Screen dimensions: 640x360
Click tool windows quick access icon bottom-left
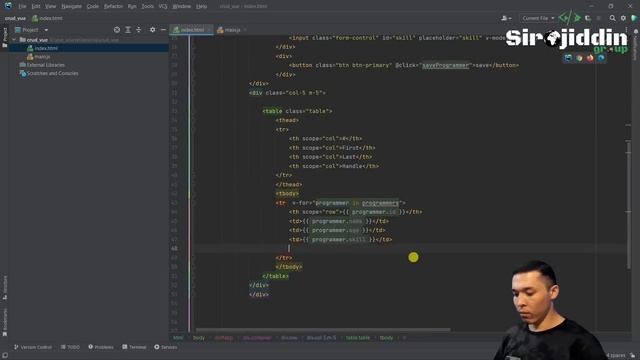coord(4,356)
